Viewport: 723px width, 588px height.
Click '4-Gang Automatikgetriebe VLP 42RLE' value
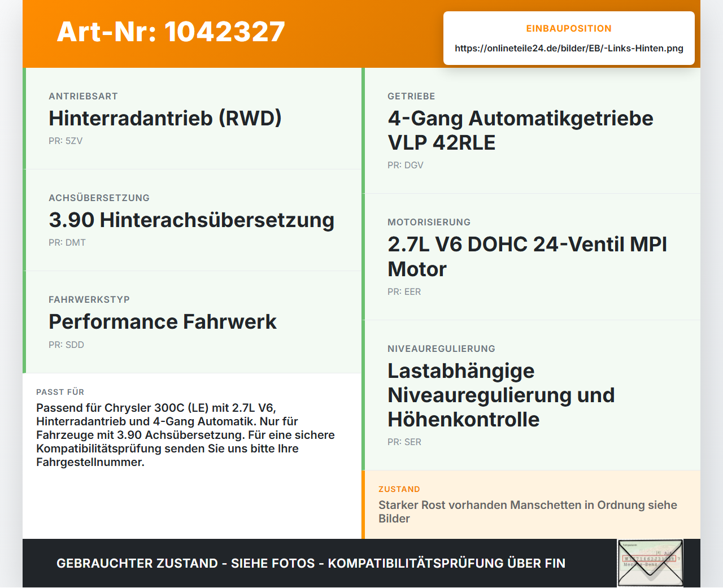[x=520, y=130]
